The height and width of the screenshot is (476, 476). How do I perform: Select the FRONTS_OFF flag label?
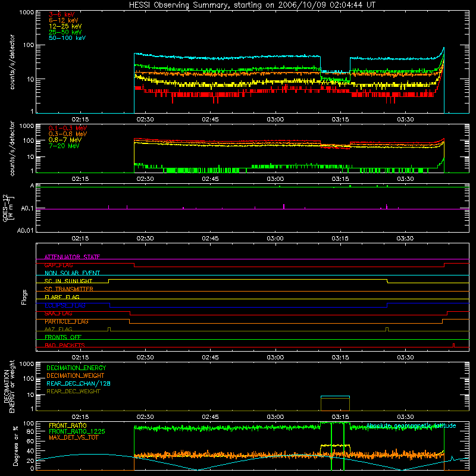[63, 337]
